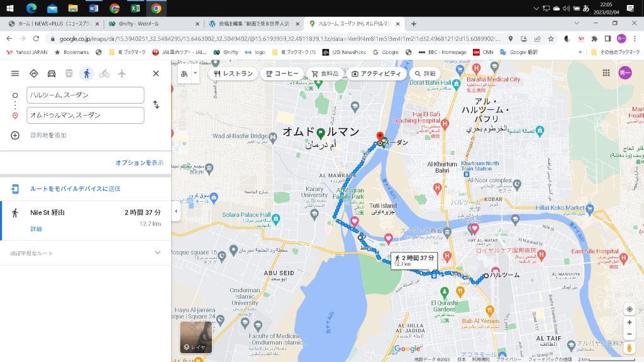Add another destination with the plus icon

(15, 135)
